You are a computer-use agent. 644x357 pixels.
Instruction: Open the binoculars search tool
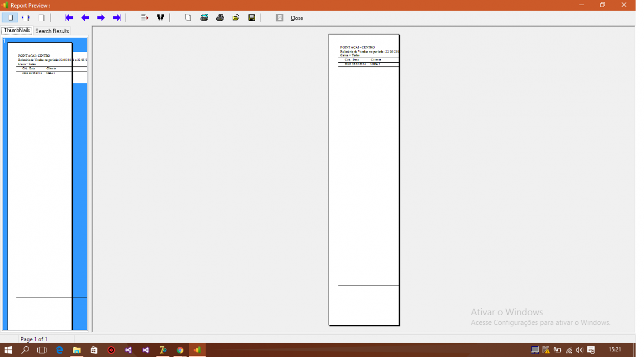161,18
